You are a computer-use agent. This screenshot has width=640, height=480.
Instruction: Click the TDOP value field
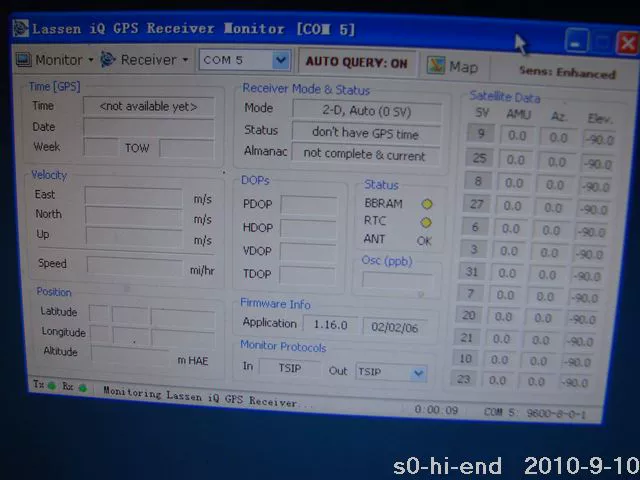tap(307, 276)
